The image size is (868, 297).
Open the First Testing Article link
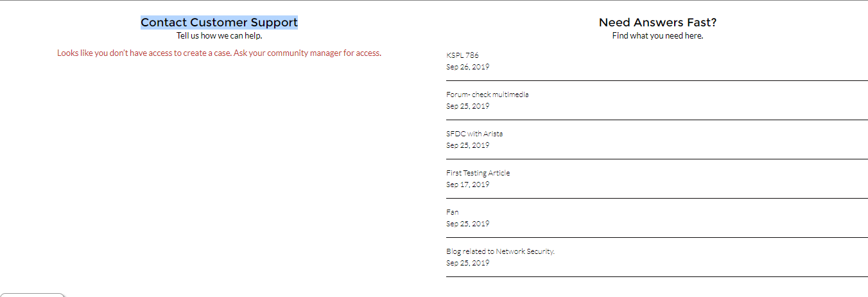click(478, 173)
